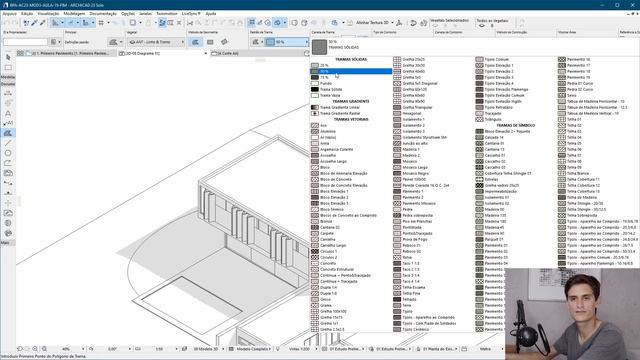This screenshot has height=360, width=640.
Task: Select the 'Grelha 5x5 Diagonal' fill pattern
Action: (x=433, y=83)
